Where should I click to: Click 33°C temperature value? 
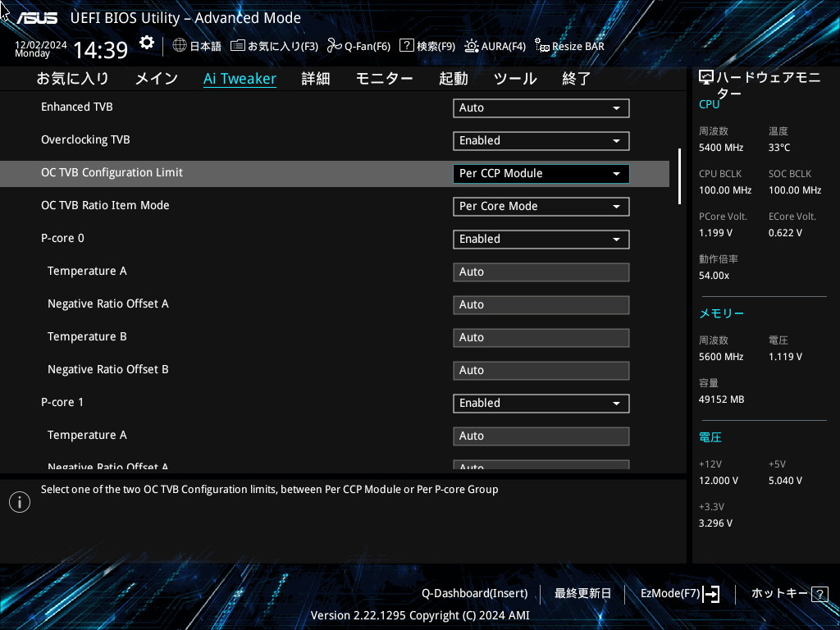(x=779, y=148)
